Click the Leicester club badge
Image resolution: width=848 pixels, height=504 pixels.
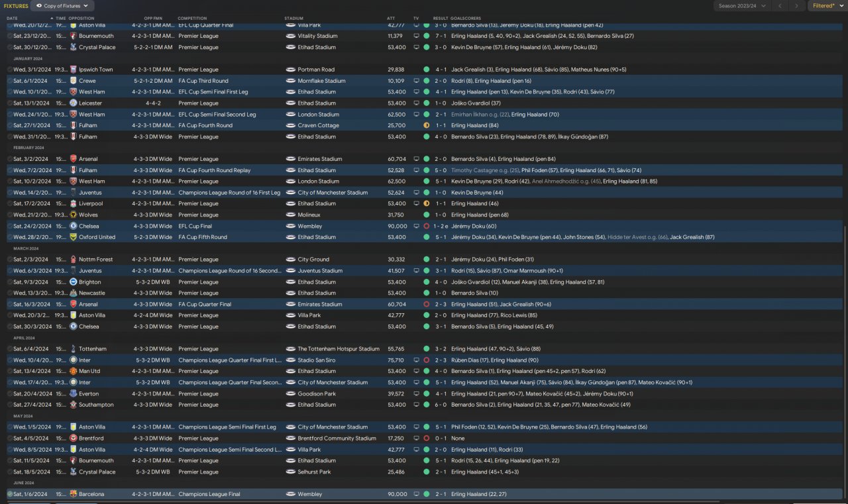coord(74,103)
